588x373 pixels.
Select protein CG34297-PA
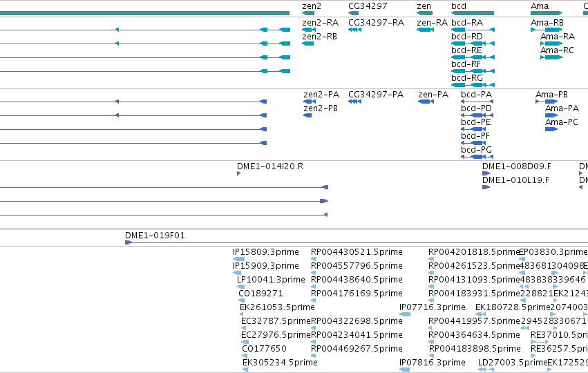pos(354,102)
